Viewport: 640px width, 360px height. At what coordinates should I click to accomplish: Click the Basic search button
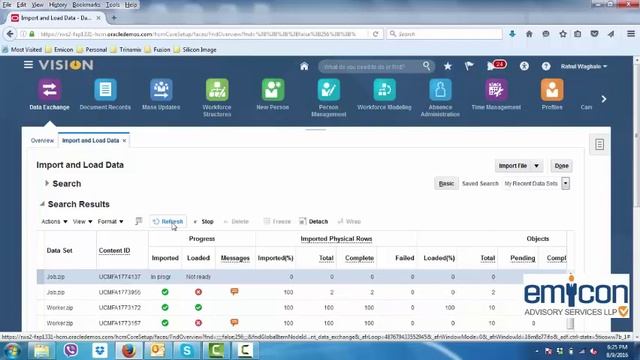446,184
